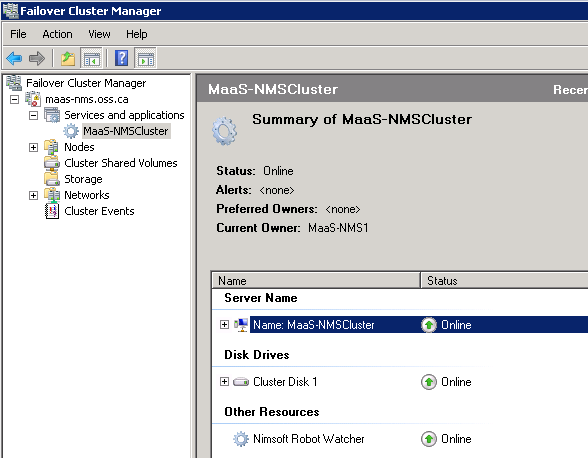Select the Cluster Events tree item
This screenshot has width=588, height=458.
tap(99, 211)
